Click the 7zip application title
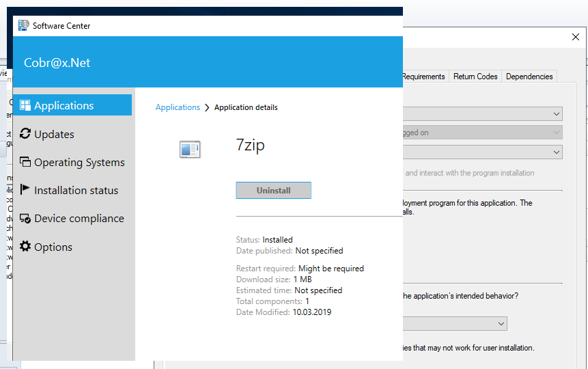Viewport: 588px width, 369px height. pos(250,145)
